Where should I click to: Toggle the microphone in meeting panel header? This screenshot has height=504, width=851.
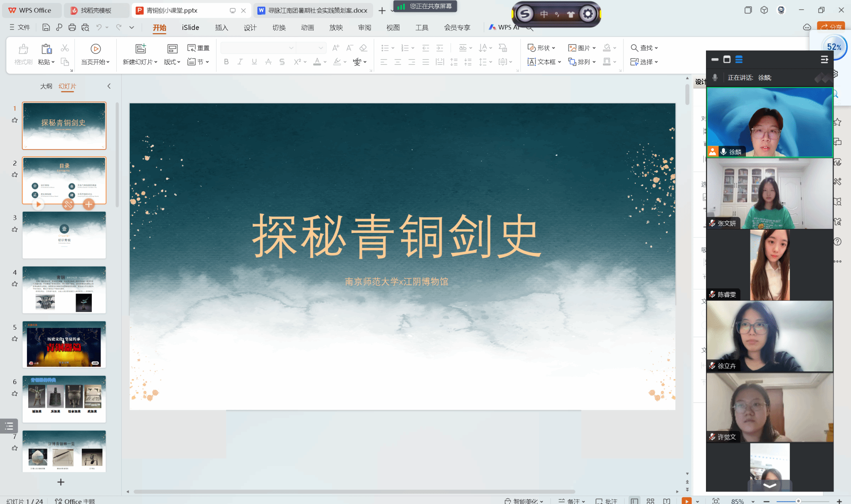pyautogui.click(x=715, y=78)
